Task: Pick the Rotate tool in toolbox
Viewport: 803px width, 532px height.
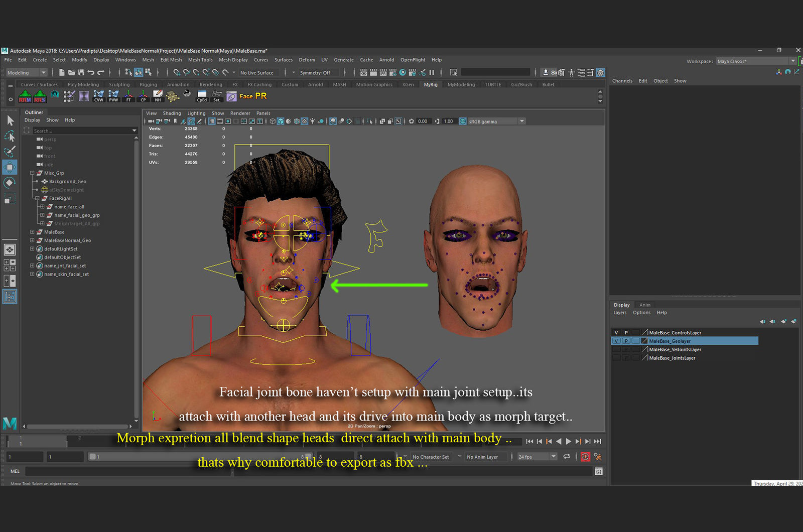Action: point(10,182)
